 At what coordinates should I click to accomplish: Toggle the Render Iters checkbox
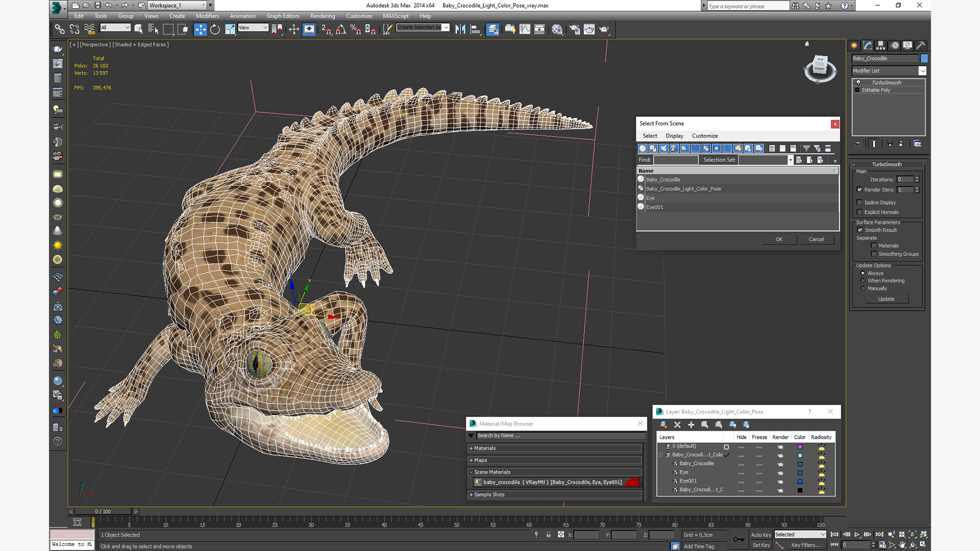860,189
